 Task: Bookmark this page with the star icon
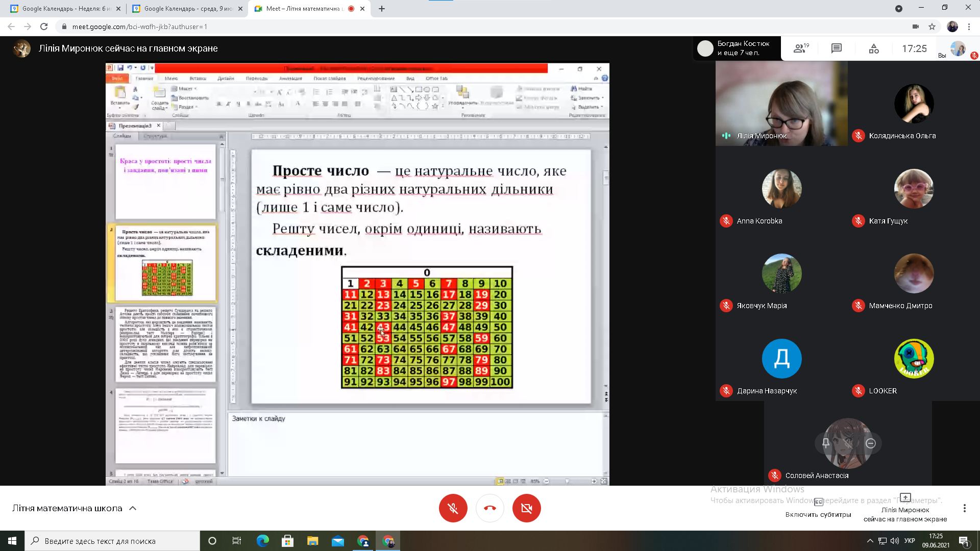click(932, 27)
